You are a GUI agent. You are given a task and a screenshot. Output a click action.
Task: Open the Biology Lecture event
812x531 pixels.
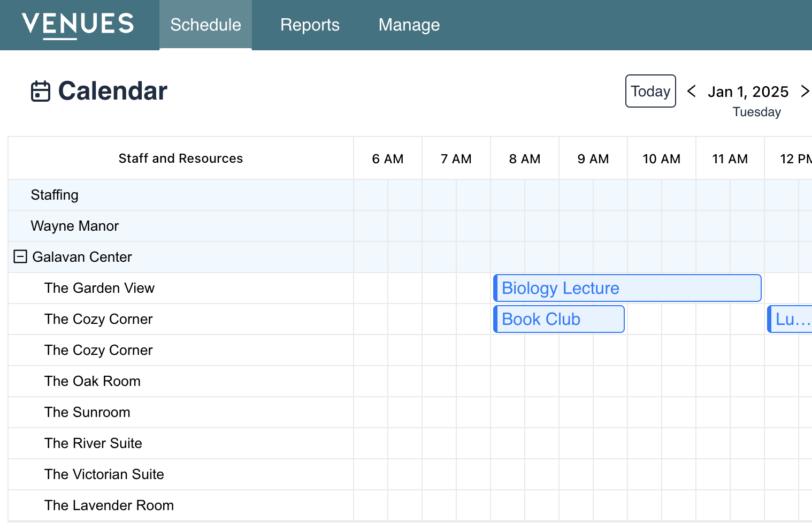point(627,289)
